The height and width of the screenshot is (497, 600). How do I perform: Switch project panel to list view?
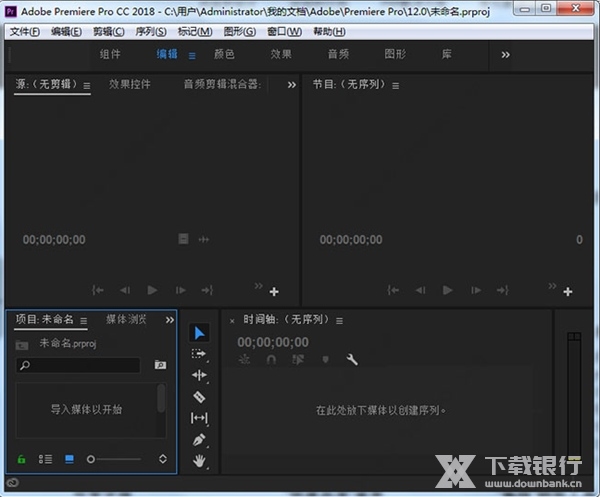coord(45,459)
